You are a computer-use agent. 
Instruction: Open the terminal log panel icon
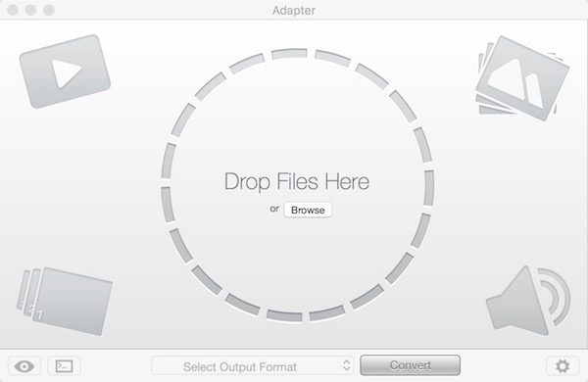tap(64, 366)
